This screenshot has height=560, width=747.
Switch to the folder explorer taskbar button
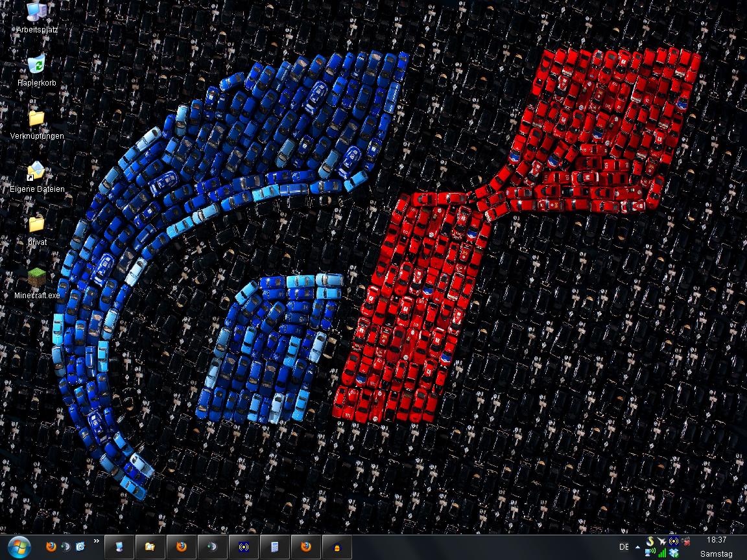click(150, 547)
